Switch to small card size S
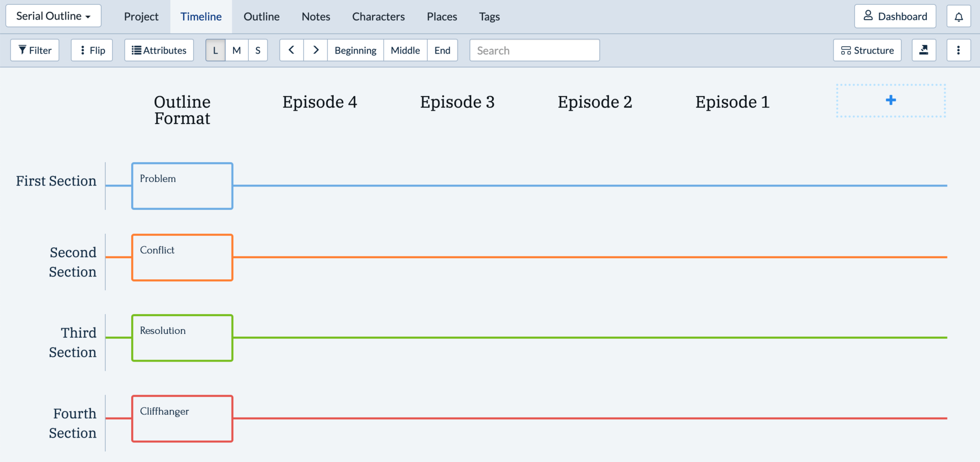Screen dimensions: 980x462 click(x=258, y=50)
